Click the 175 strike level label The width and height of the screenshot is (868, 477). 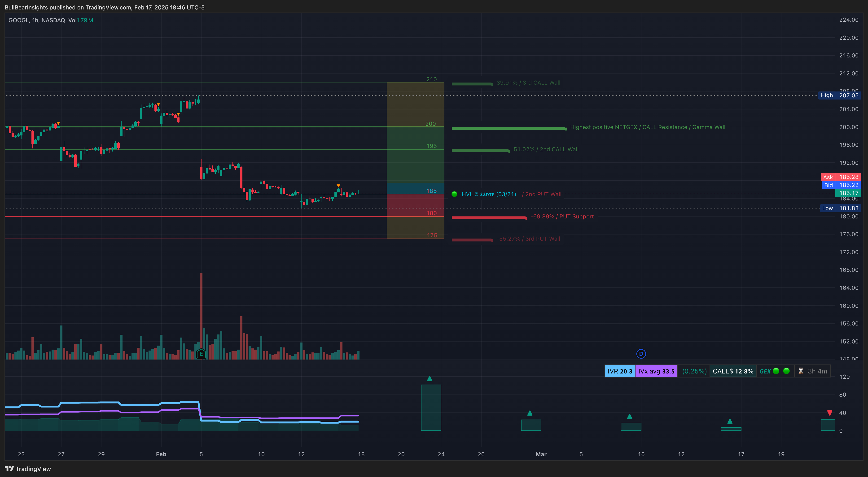(432, 235)
